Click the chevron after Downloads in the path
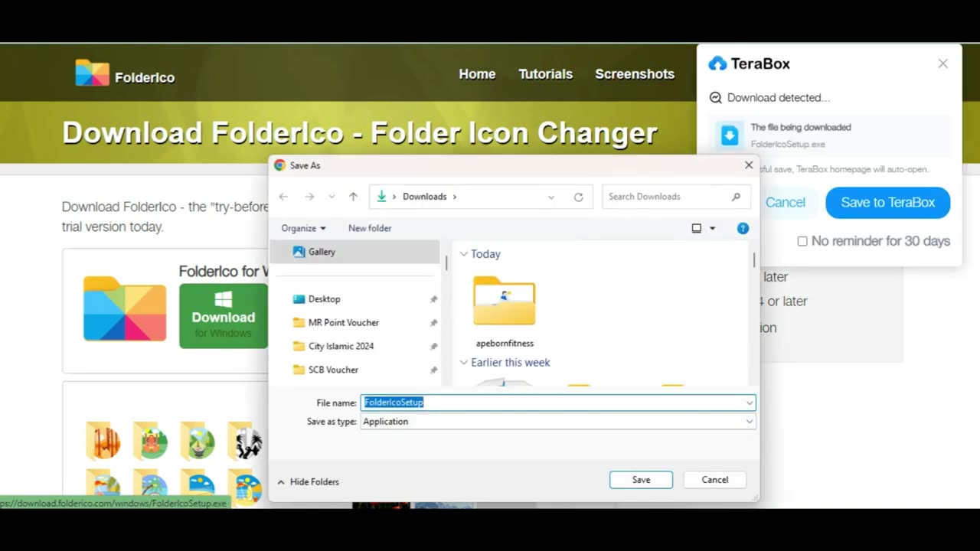This screenshot has width=980, height=551. point(455,197)
